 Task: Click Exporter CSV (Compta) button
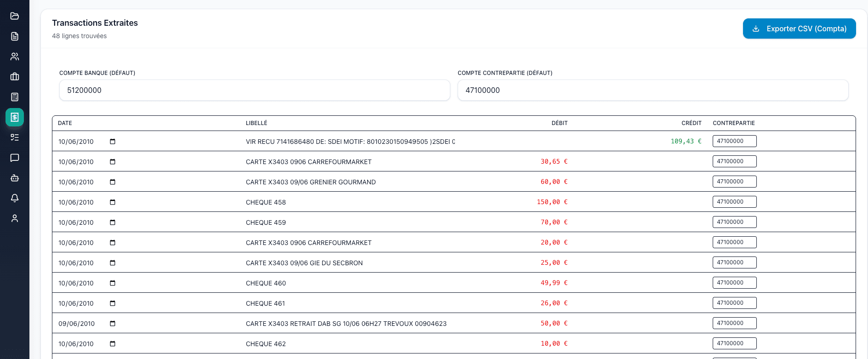(799, 28)
